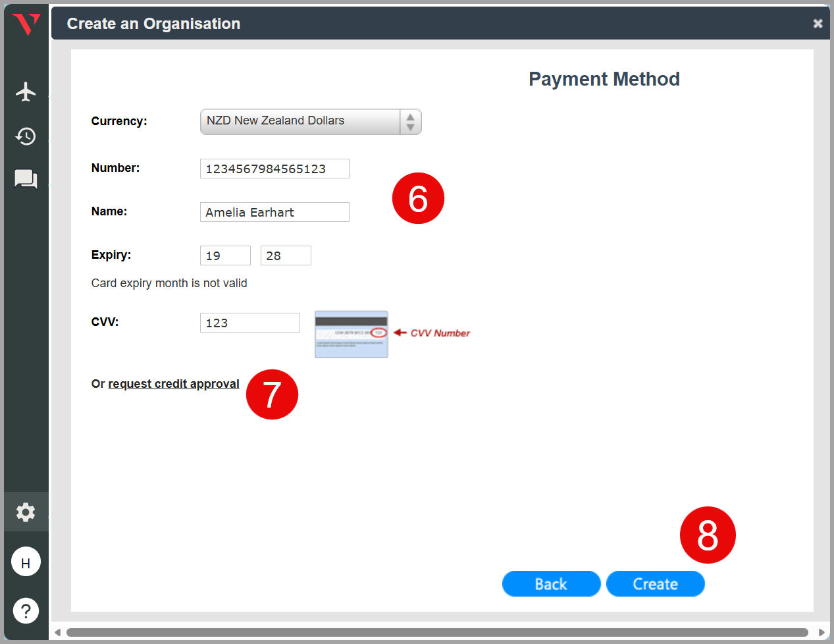
Task: Click the cardholder Name field
Action: click(x=274, y=212)
